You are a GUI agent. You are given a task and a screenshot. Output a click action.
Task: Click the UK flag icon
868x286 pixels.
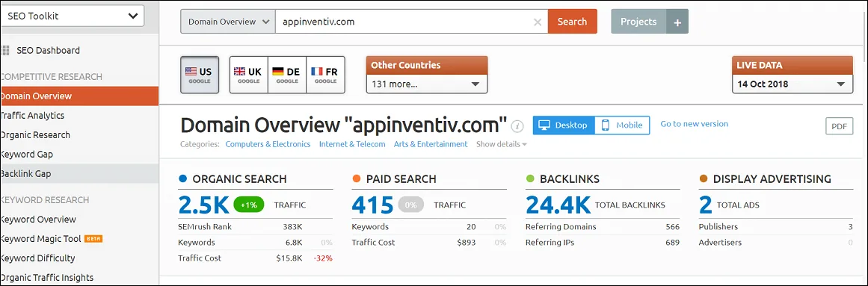240,72
